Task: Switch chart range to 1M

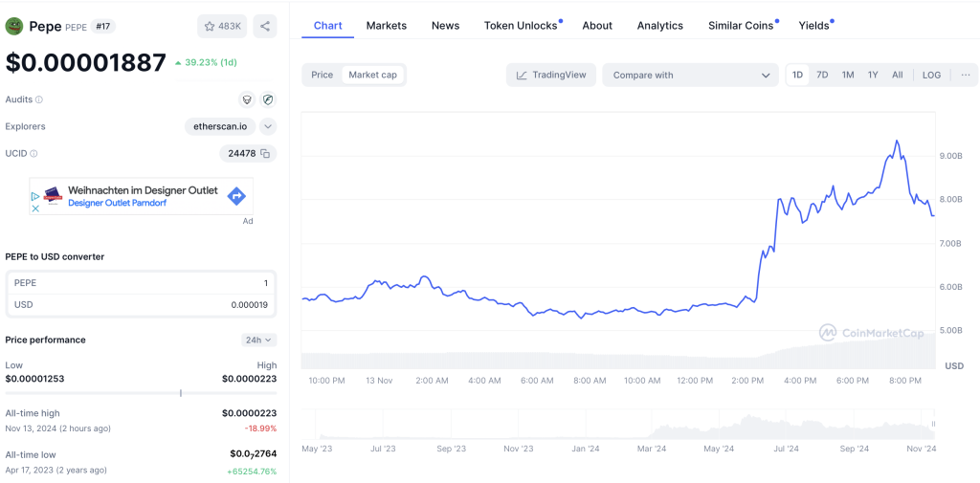Action: [x=848, y=75]
